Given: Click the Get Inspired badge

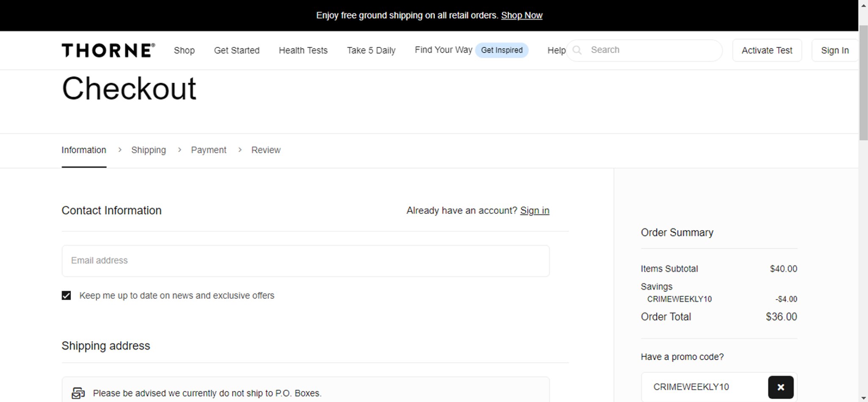Looking at the screenshot, I should 502,50.
